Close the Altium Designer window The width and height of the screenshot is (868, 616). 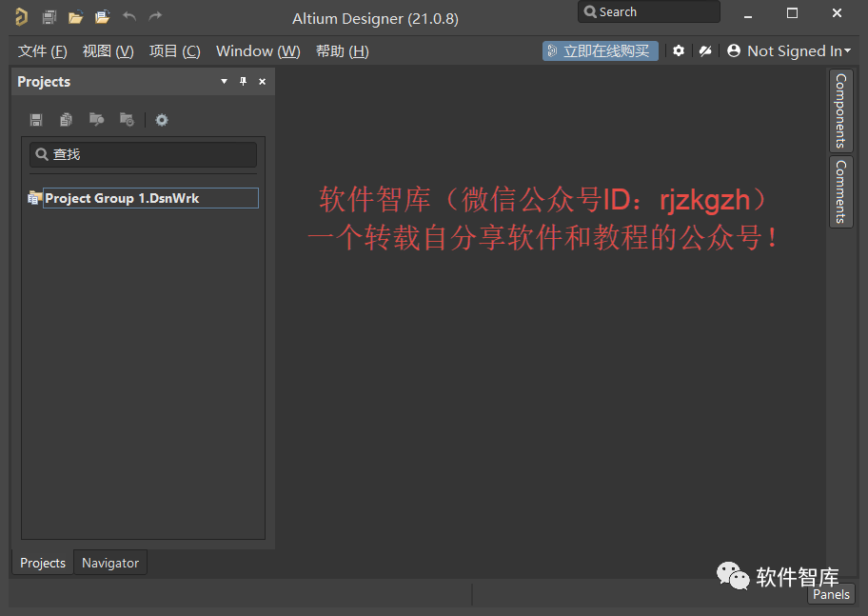(x=837, y=13)
